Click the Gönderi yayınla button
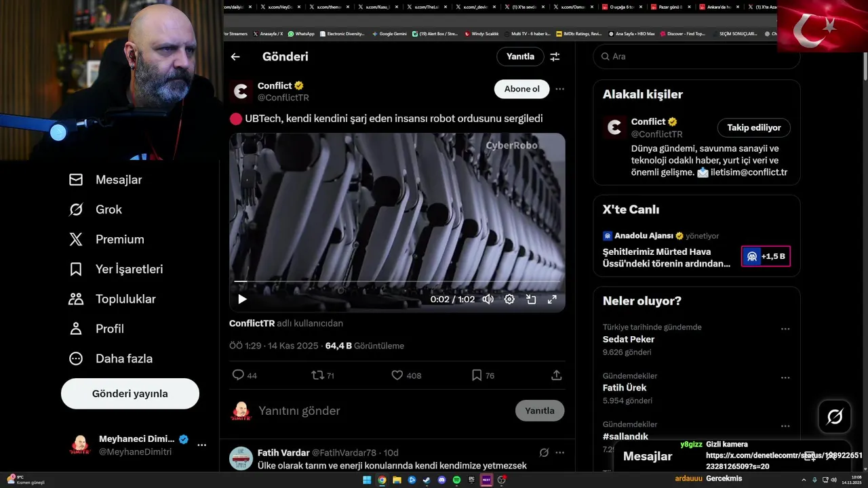 tap(130, 394)
